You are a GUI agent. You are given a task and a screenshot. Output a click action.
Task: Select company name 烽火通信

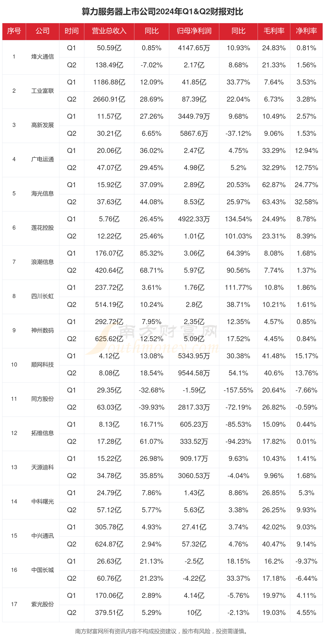click(x=42, y=57)
